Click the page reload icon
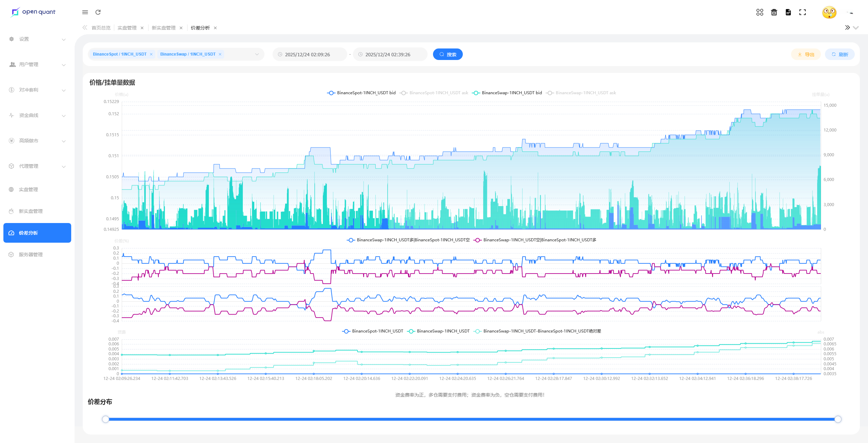Screen dimensions: 868x443 [98, 12]
